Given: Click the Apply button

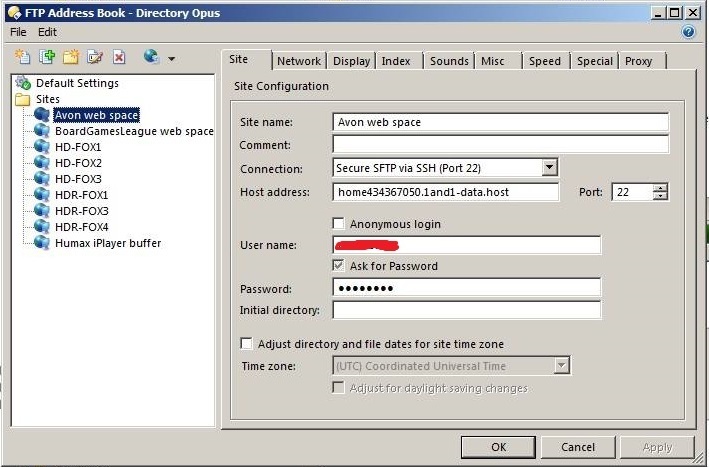Looking at the screenshot, I should pos(657,447).
